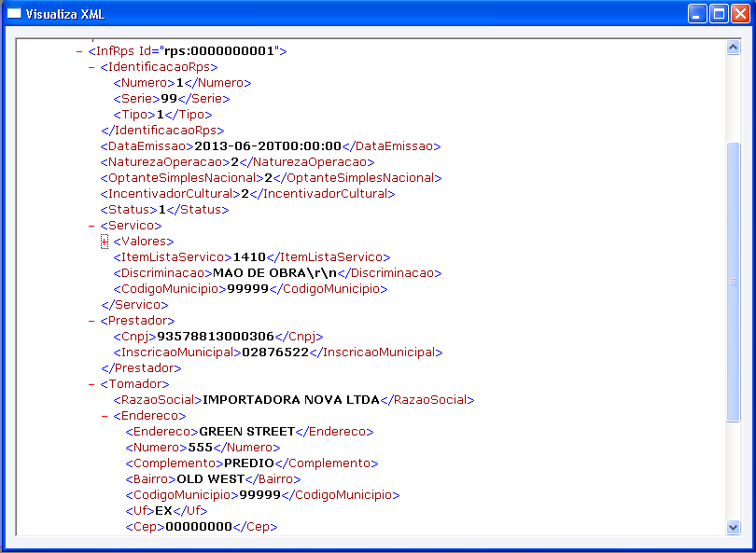
Task: Click the DataEmissao date value
Action: click(268, 146)
